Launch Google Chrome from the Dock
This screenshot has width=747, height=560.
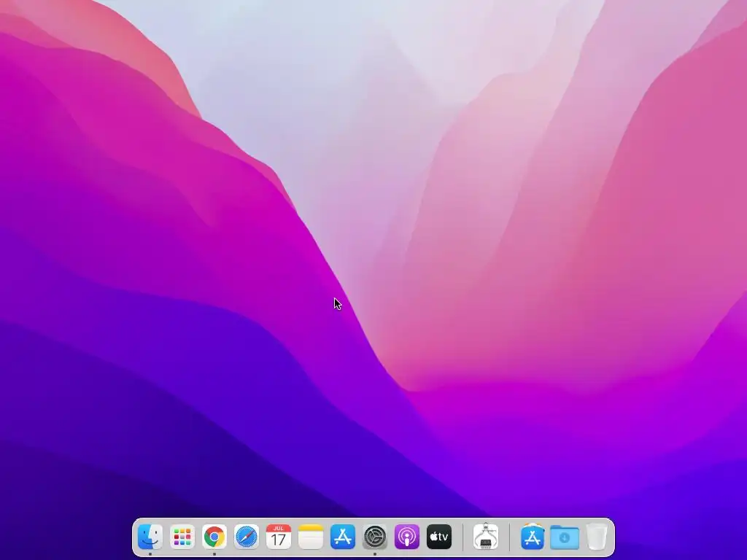point(214,537)
